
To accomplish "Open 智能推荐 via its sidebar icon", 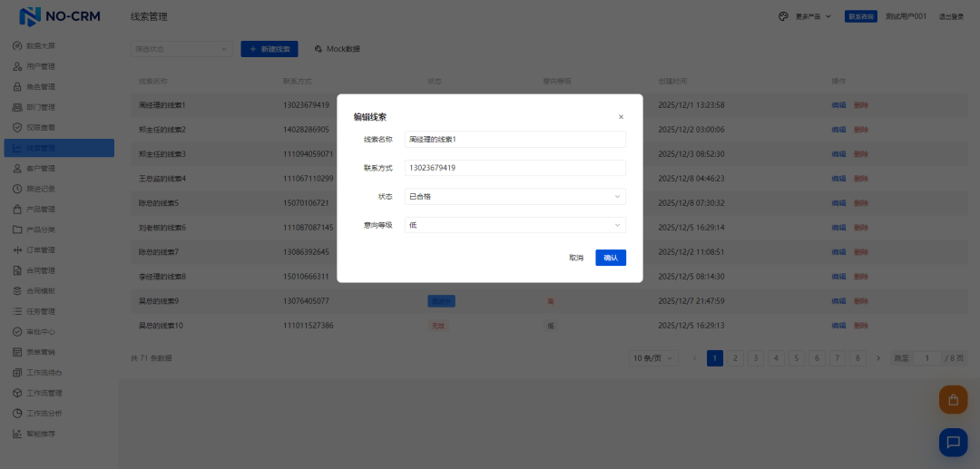I will 17,434.
